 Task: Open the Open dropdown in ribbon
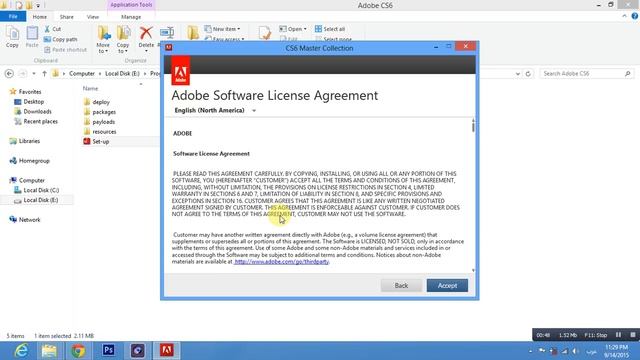pos(293,29)
